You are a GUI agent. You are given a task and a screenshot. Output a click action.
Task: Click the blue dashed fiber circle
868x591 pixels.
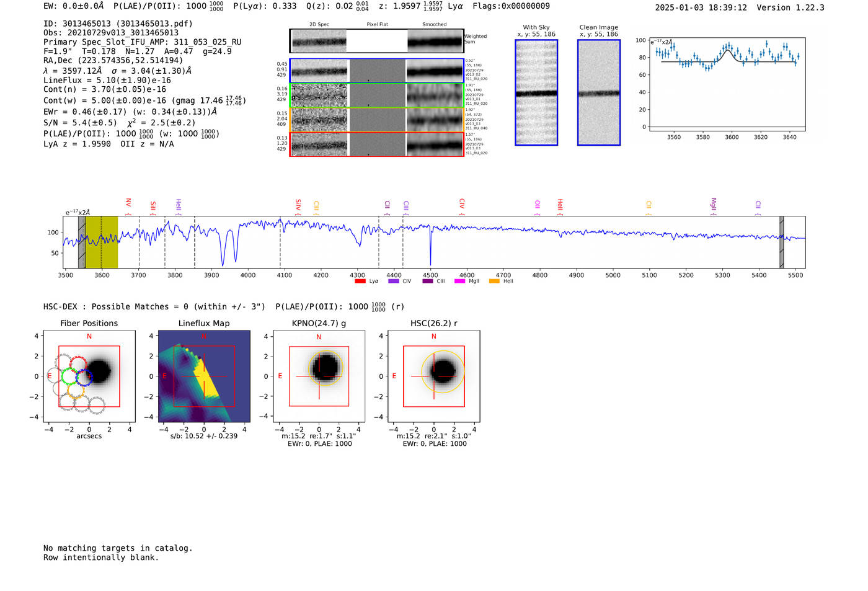pyautogui.click(x=85, y=377)
